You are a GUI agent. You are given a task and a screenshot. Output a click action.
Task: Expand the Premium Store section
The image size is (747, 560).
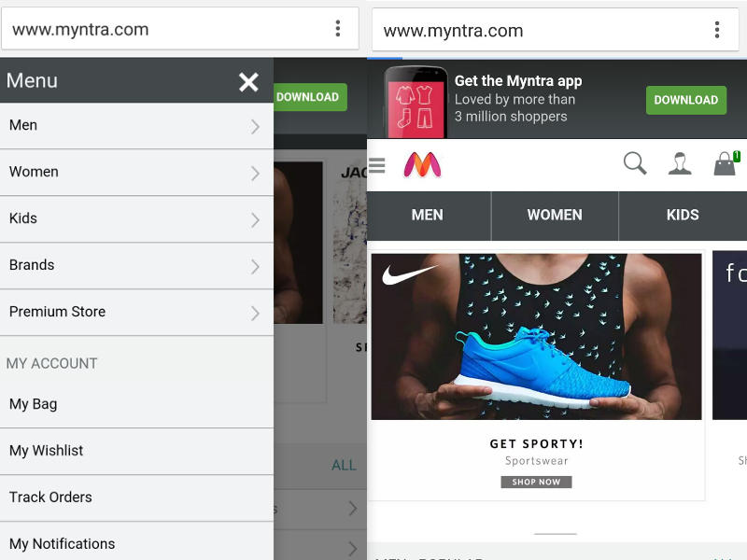pyautogui.click(x=137, y=312)
